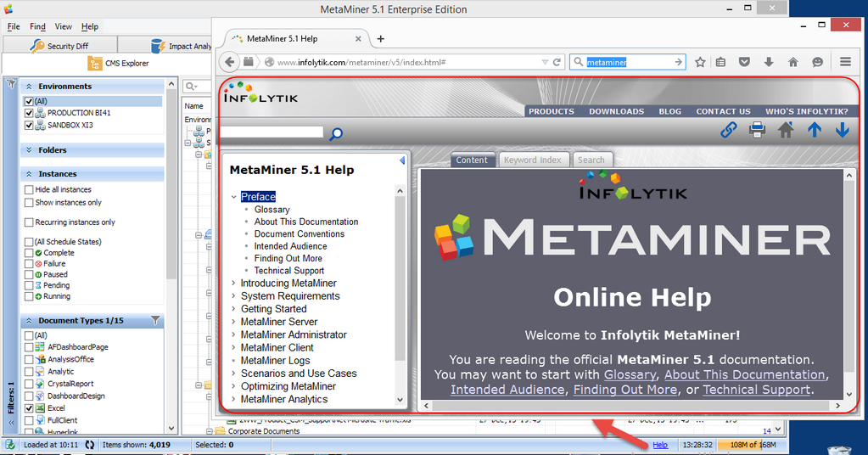Click the 108M of 168M memory bar
This screenshot has height=455, width=868.
[753, 445]
